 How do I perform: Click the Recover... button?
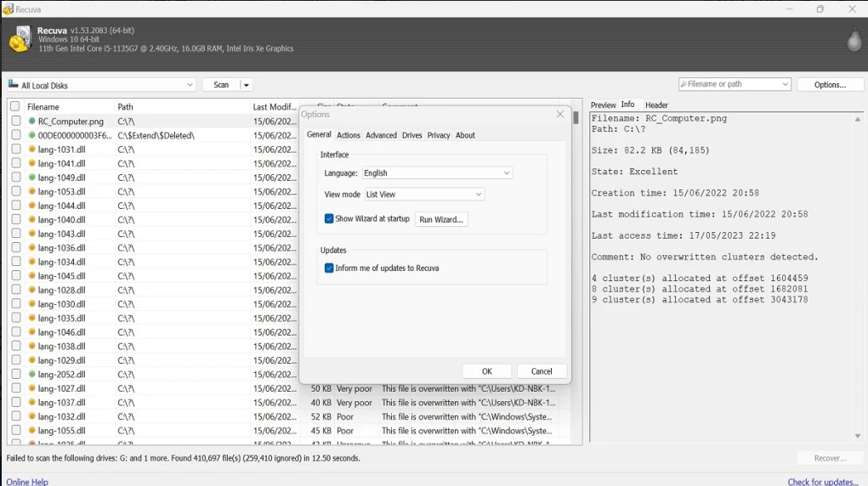click(x=830, y=458)
